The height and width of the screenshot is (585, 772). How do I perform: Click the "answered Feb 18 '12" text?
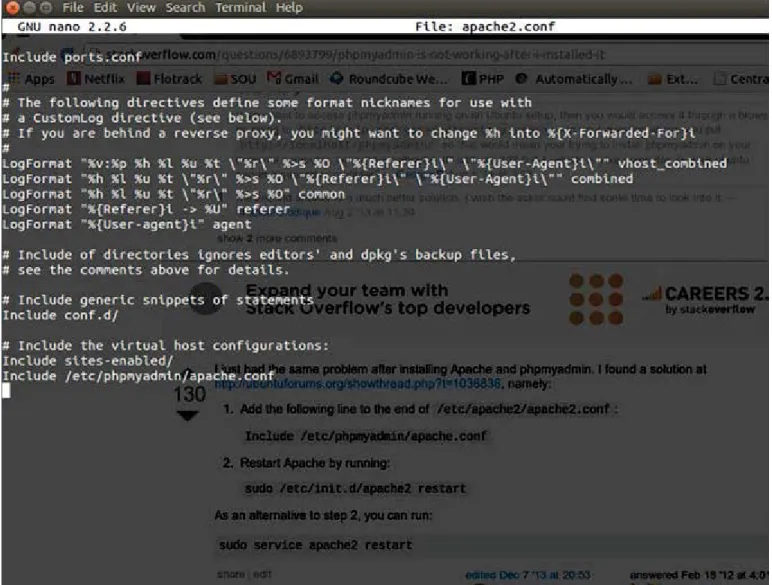pos(699,575)
